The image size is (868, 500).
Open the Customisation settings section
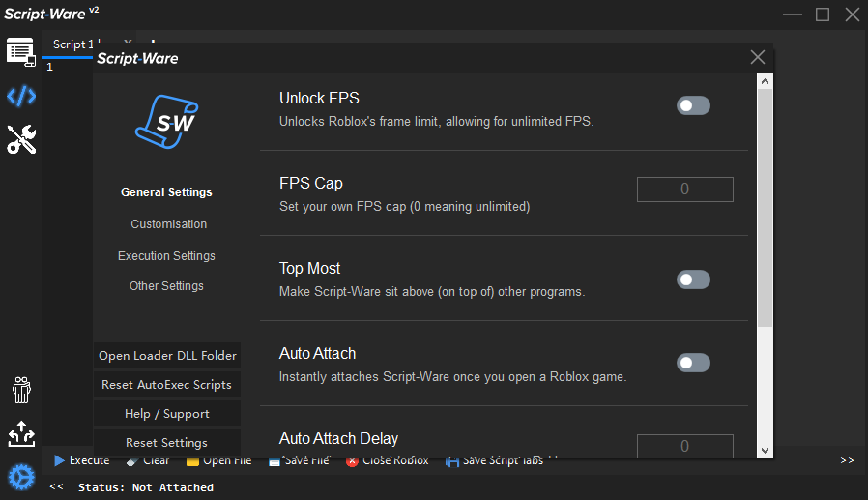tap(168, 224)
